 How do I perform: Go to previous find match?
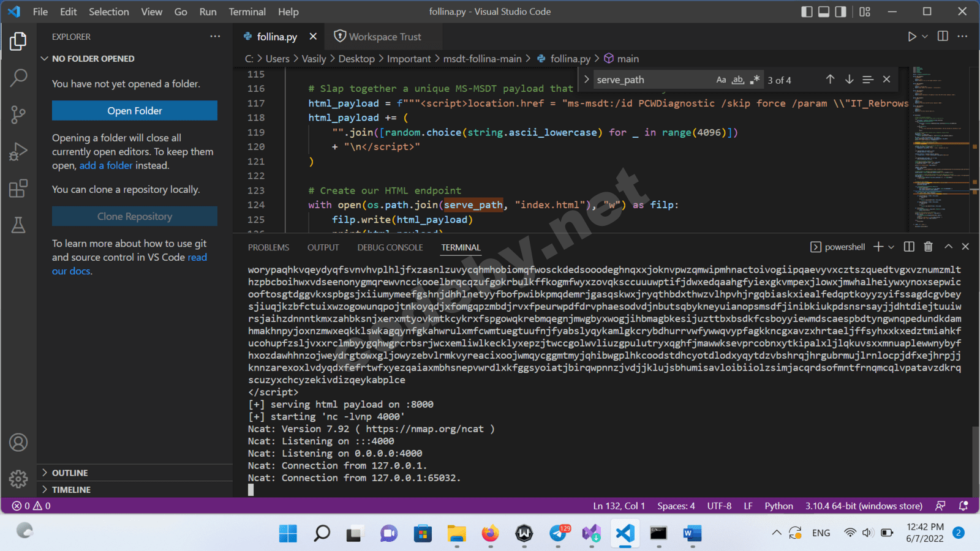pos(830,80)
